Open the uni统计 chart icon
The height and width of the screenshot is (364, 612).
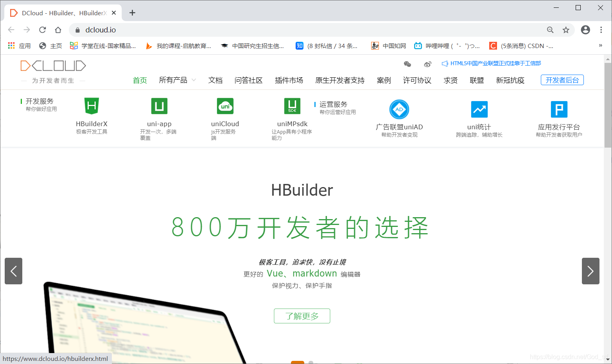[x=479, y=109]
